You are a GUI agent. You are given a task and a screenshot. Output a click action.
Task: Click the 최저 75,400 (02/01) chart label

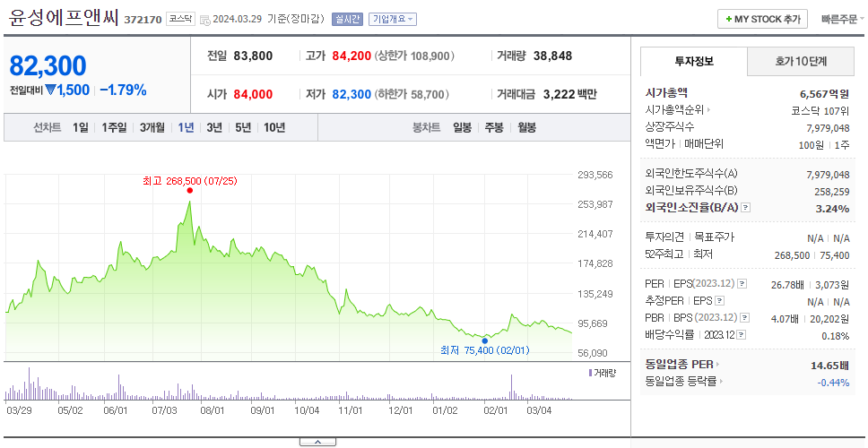485,350
